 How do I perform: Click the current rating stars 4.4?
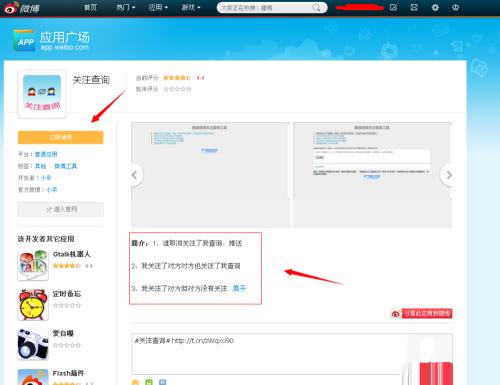click(x=177, y=78)
